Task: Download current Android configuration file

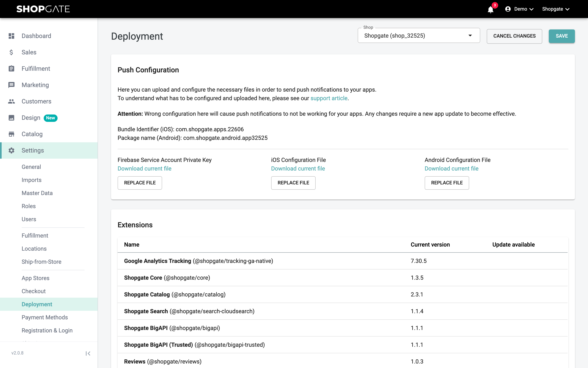Action: (x=451, y=168)
